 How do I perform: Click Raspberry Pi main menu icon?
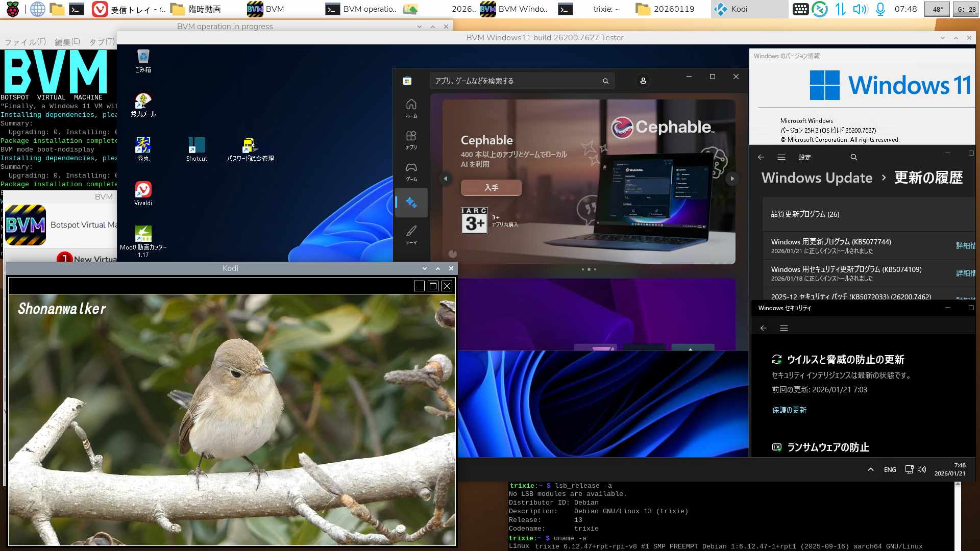[12, 9]
